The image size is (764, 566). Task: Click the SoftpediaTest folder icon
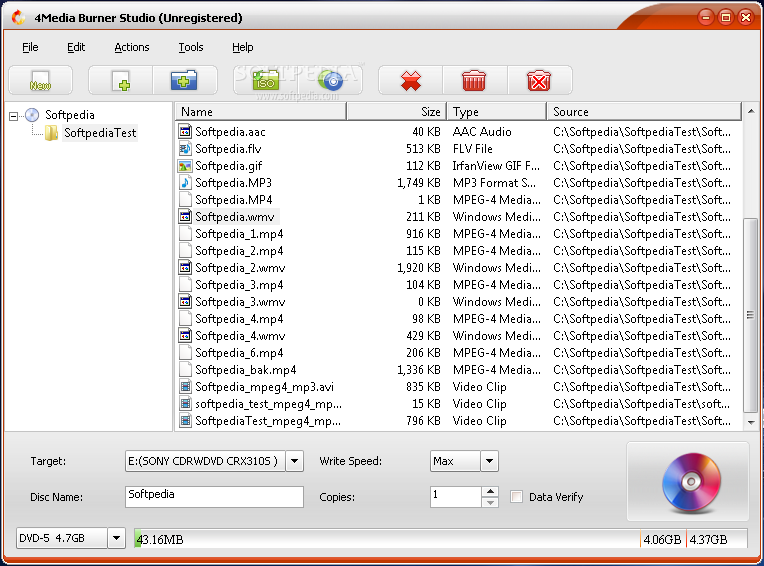(x=51, y=132)
